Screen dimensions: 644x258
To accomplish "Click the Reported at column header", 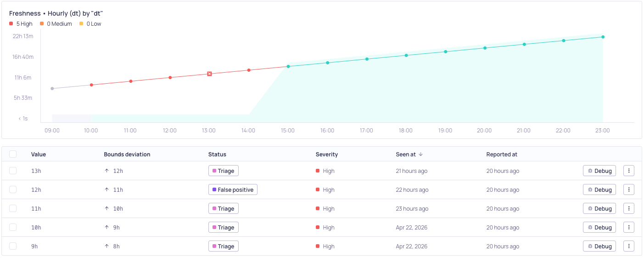I will pyautogui.click(x=502, y=155).
